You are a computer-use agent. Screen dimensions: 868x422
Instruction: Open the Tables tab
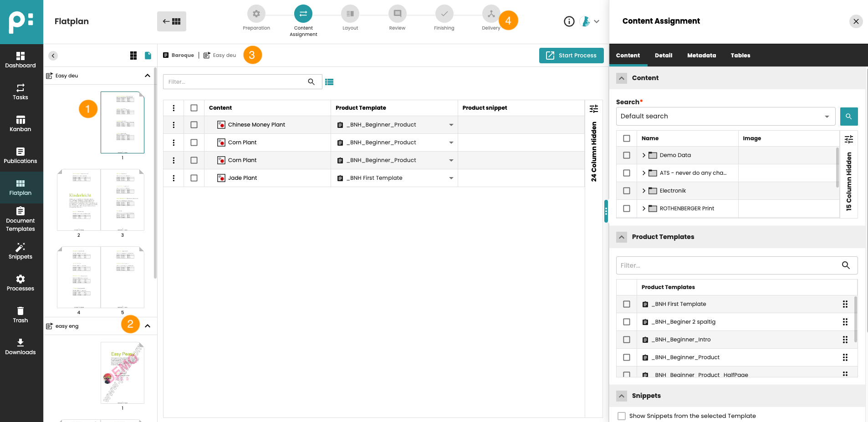[740, 56]
